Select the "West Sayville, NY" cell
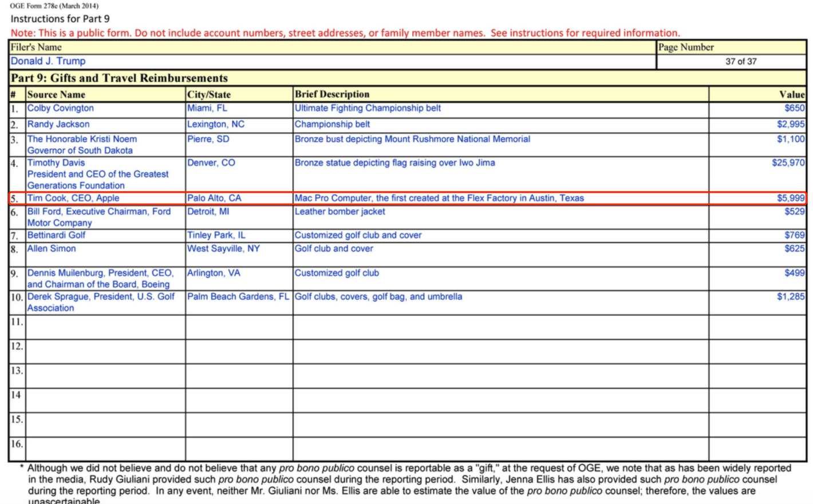Screen dimensions: 813x504 click(x=223, y=249)
